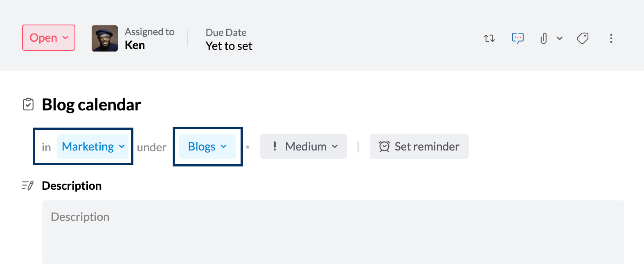Click the Set reminder button

click(419, 146)
